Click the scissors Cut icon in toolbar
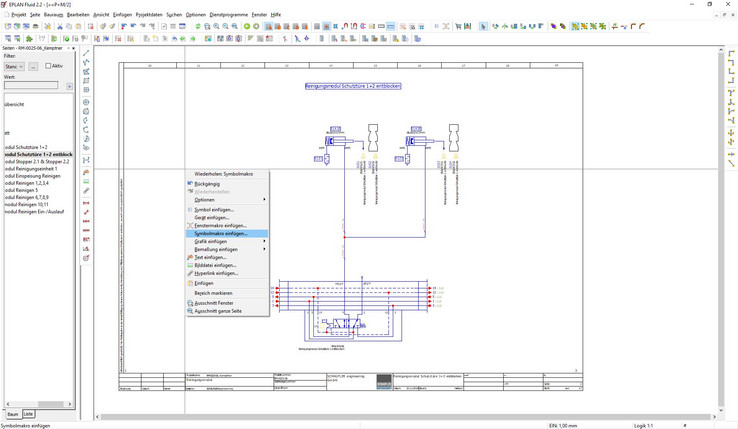The height and width of the screenshot is (429, 738). pos(60,26)
